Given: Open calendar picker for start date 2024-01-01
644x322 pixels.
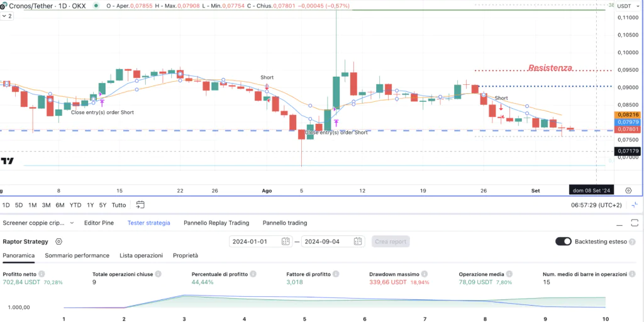Looking at the screenshot, I should tap(286, 241).
